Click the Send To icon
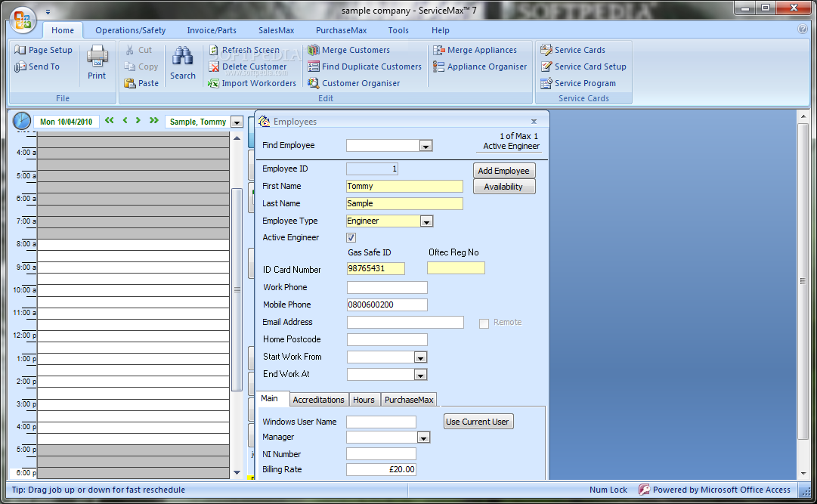Screen dimensions: 817x504 20,66
